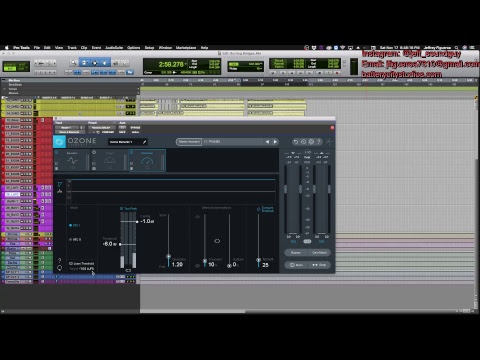Open the Maximizer module in Ozone

pos(147,160)
